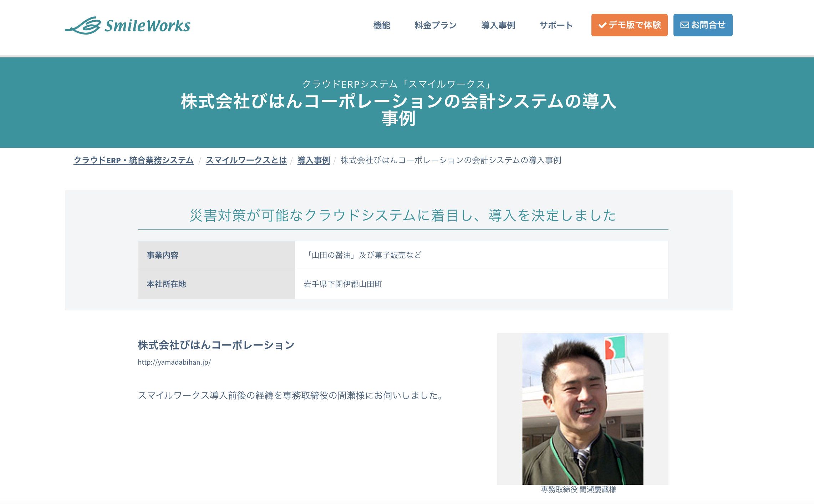This screenshot has width=814, height=504.
Task: Click the 岩手県下閉伊郡山田町 address cell
Action: (x=343, y=284)
